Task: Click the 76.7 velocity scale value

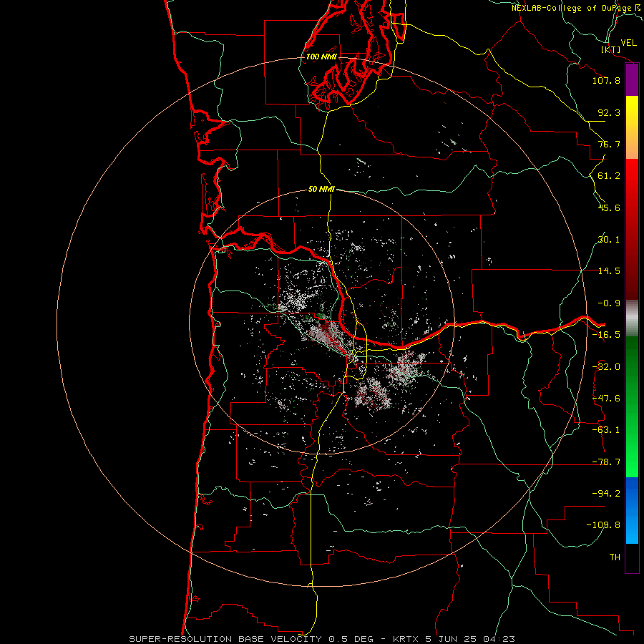Action: click(x=609, y=144)
